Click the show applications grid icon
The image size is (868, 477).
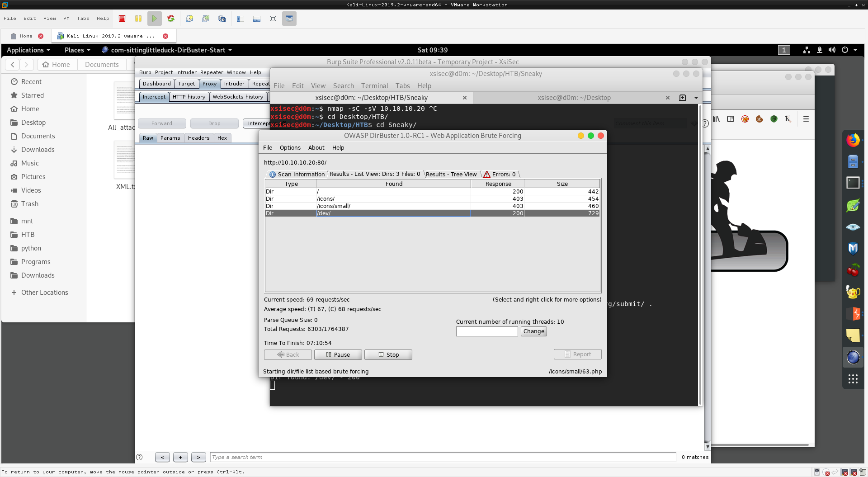pos(853,379)
